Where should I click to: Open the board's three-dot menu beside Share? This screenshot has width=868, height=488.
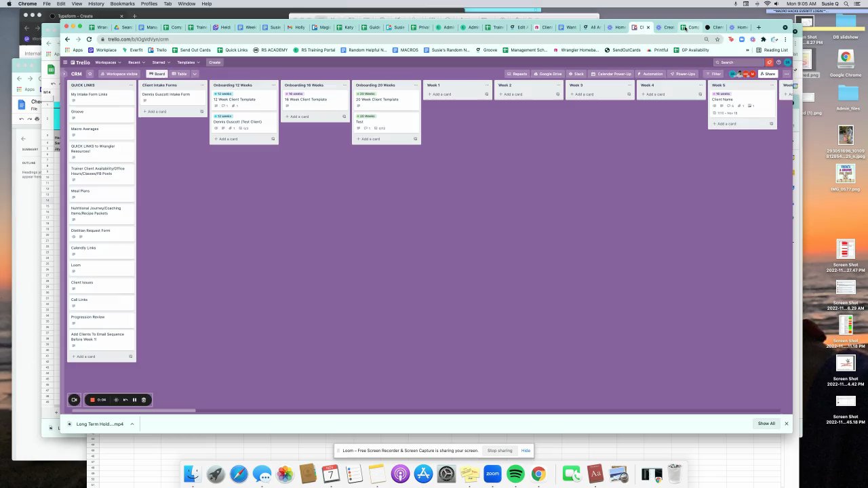pyautogui.click(x=786, y=74)
